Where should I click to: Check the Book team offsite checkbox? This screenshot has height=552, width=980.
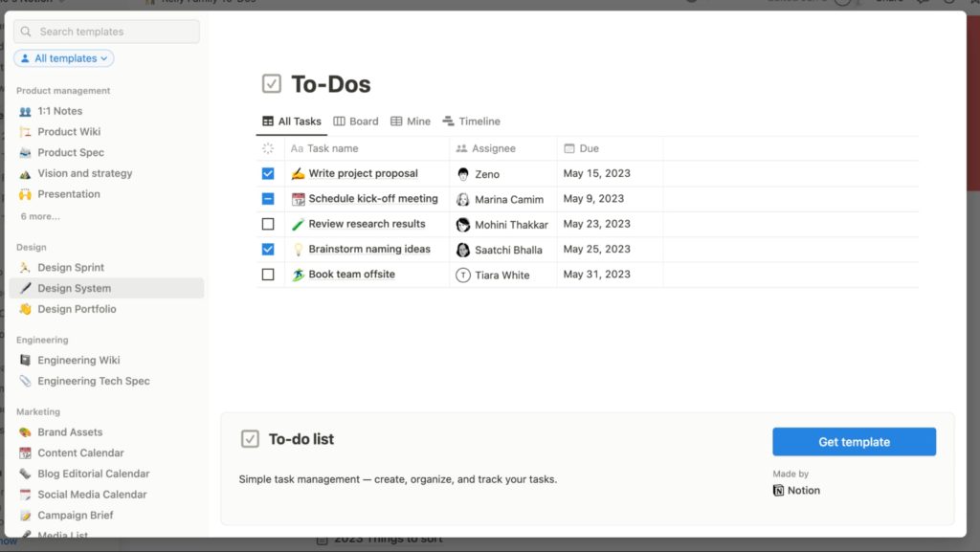(x=268, y=275)
